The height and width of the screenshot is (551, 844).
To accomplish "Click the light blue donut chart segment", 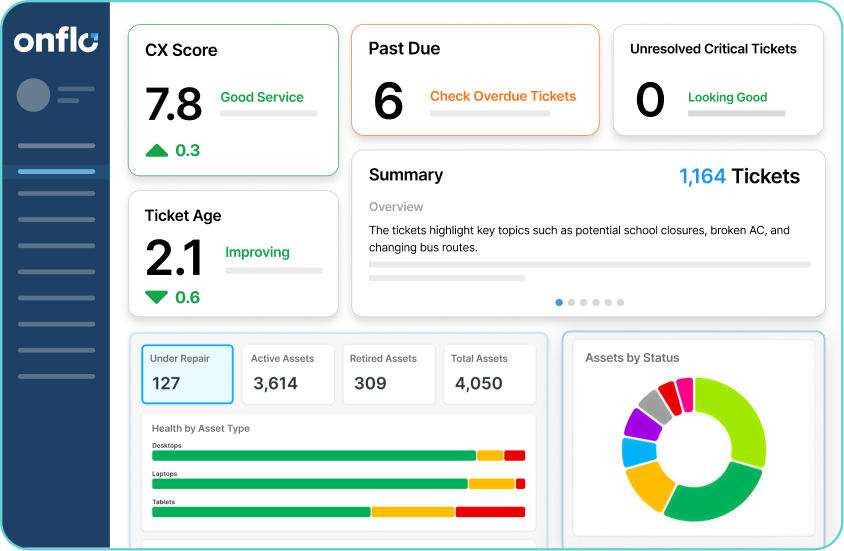I will tap(638, 452).
